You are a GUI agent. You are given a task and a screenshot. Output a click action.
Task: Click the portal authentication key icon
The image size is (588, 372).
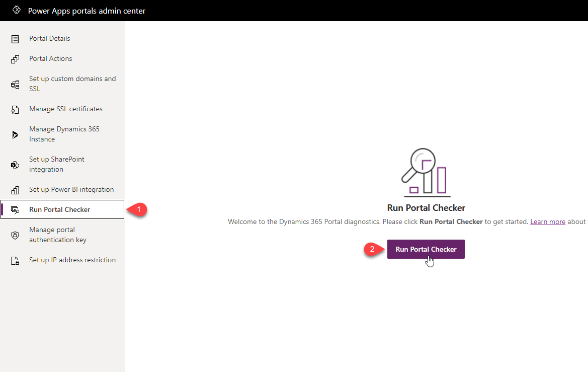(x=15, y=235)
